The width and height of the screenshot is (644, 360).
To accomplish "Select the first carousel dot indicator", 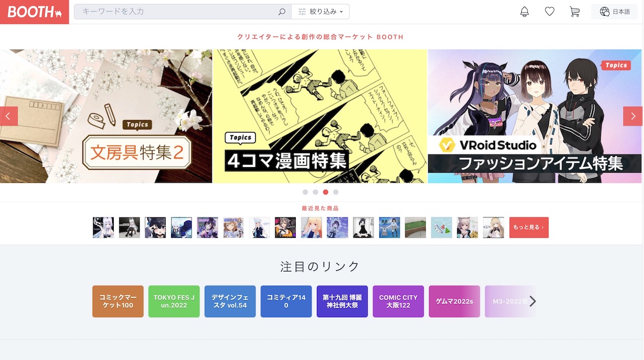I will coord(305,192).
